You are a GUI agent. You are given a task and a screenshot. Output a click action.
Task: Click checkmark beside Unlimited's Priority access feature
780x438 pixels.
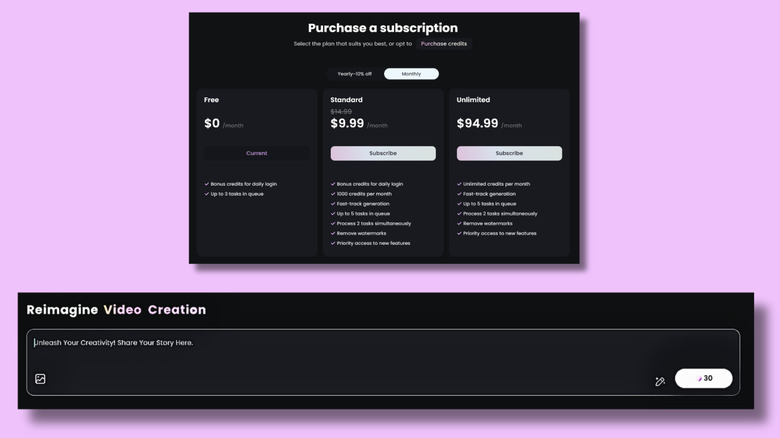click(x=459, y=233)
